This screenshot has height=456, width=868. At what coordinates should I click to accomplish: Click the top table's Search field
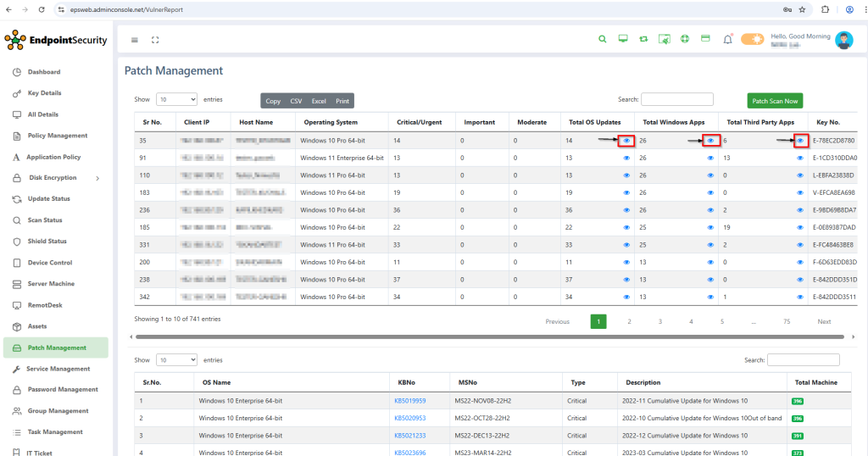point(676,99)
